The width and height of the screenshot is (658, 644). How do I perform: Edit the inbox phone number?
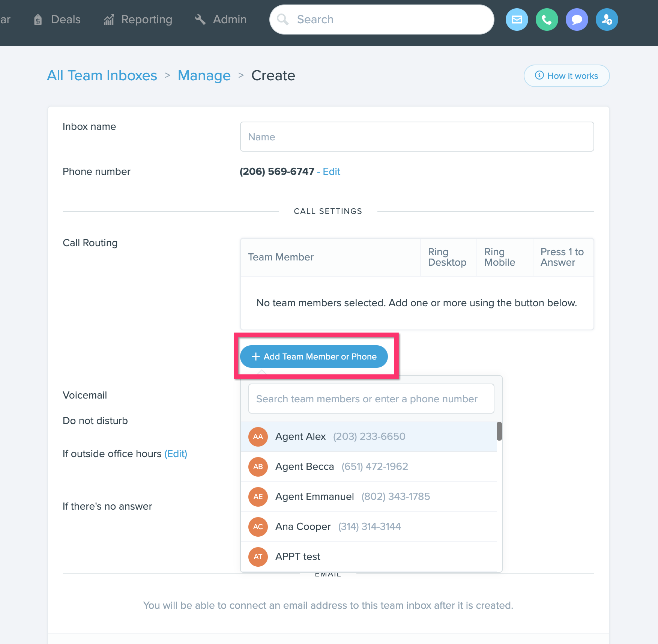[x=332, y=172]
